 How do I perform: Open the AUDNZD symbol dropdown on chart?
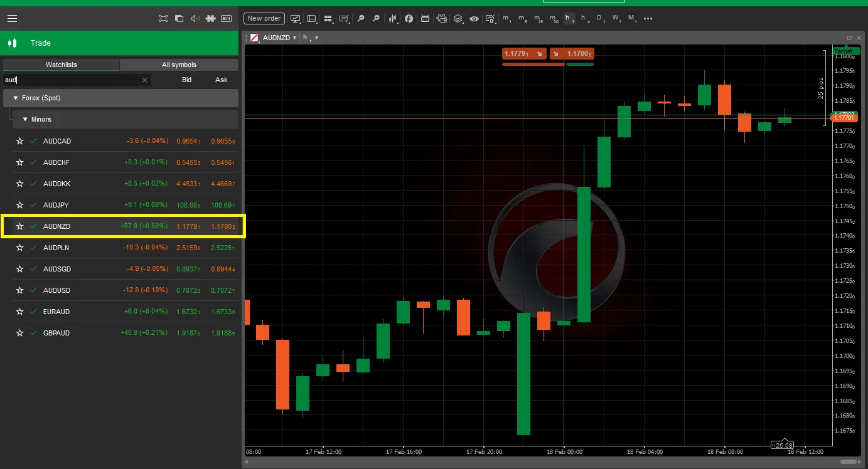[x=293, y=37]
